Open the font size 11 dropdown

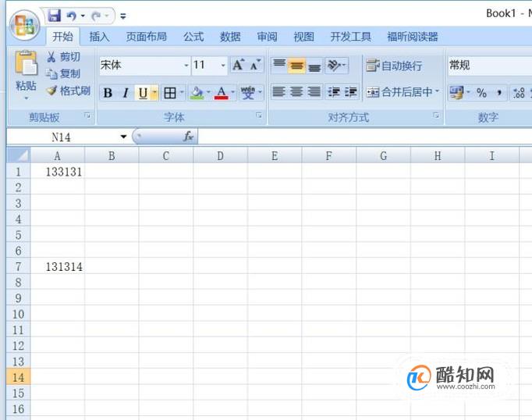point(223,66)
